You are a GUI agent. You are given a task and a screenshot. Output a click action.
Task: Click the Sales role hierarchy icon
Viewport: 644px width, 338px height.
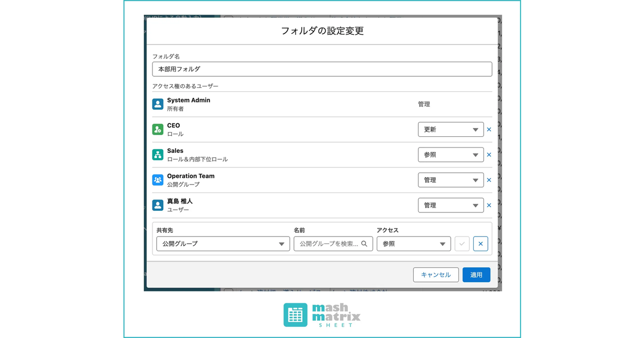pos(157,155)
